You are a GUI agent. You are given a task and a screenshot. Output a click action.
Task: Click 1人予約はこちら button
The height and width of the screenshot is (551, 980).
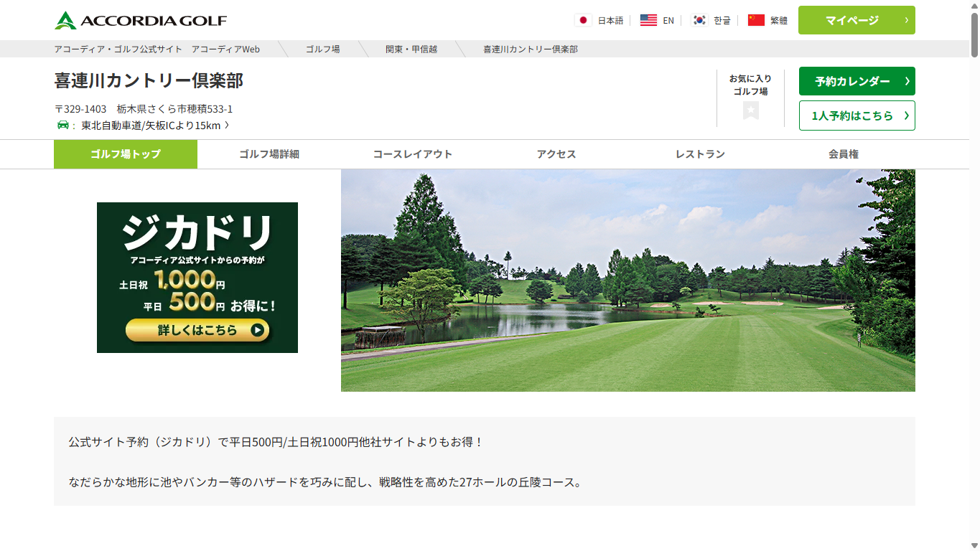[x=857, y=116]
